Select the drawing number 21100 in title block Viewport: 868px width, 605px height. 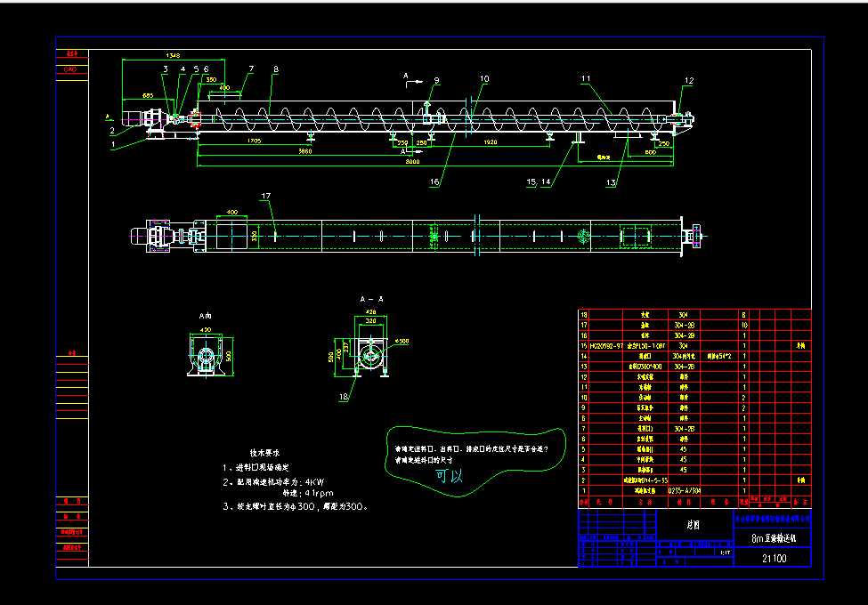coord(774,558)
